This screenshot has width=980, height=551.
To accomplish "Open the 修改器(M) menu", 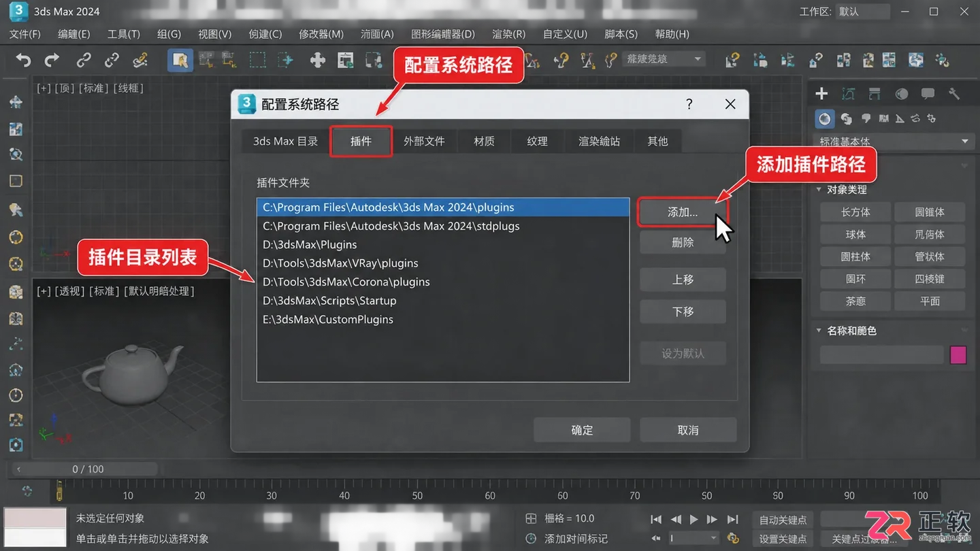I will 321,34.
